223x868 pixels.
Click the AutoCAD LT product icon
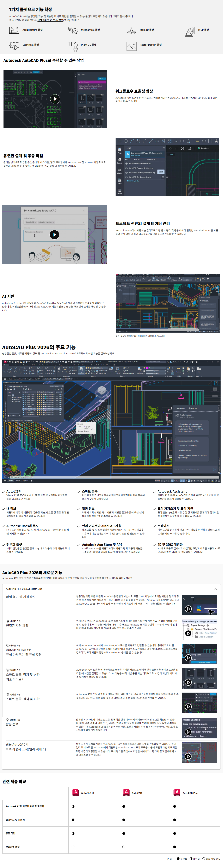[x=76, y=793]
